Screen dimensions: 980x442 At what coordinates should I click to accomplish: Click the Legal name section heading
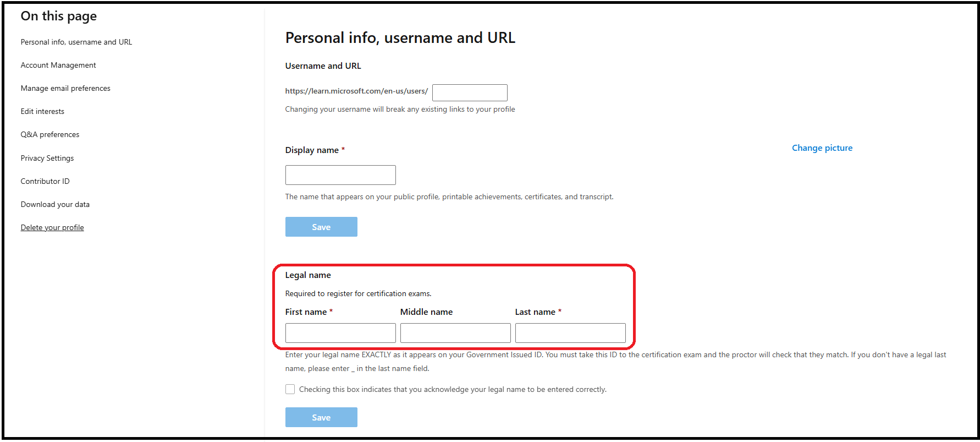point(308,275)
